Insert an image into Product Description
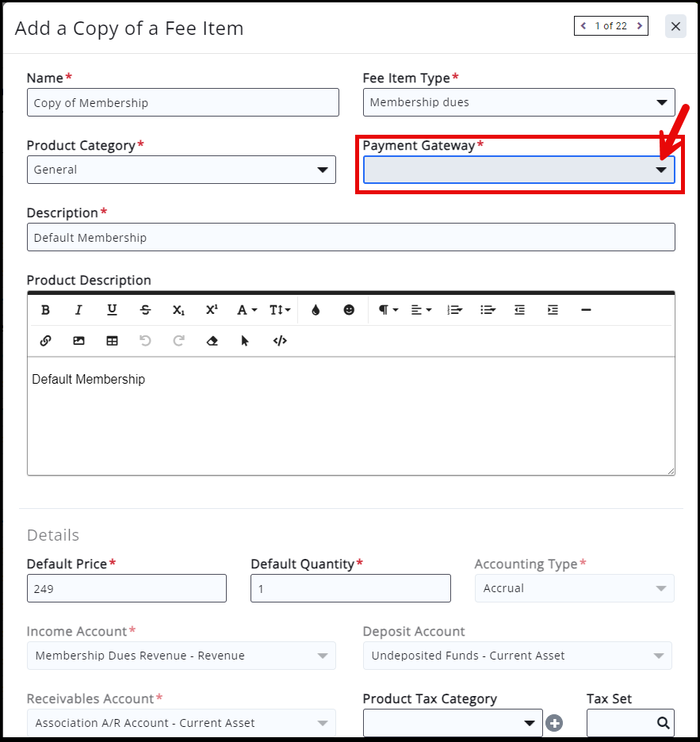This screenshot has height=742, width=700. tap(78, 341)
